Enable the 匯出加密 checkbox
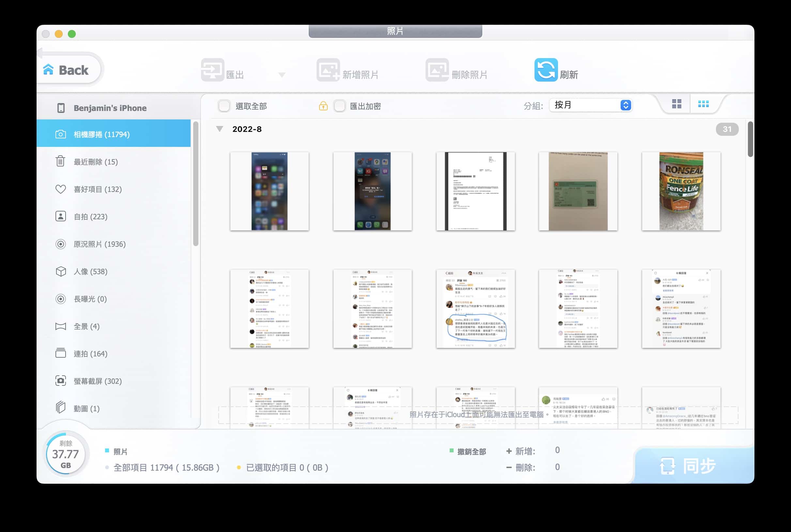The image size is (791, 532). pos(339,106)
